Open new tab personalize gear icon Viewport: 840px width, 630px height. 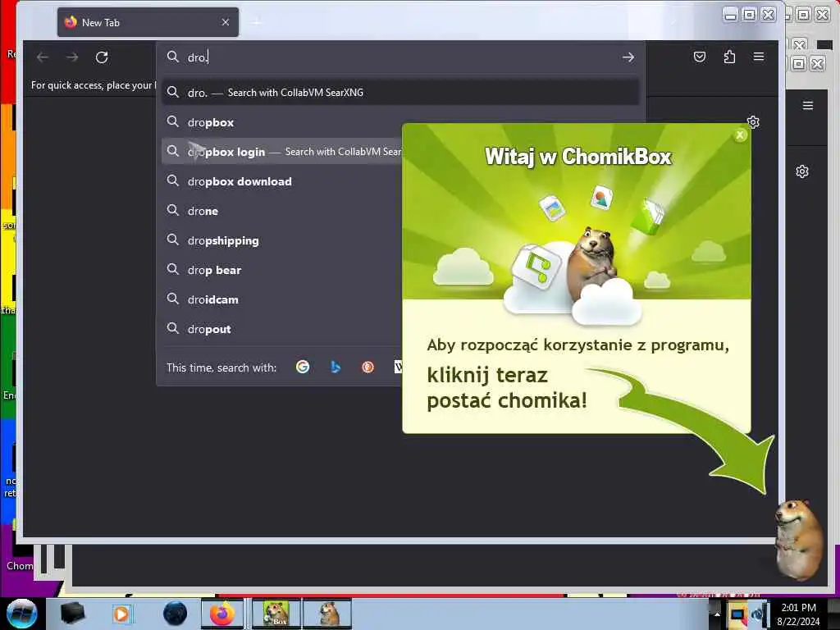[753, 122]
